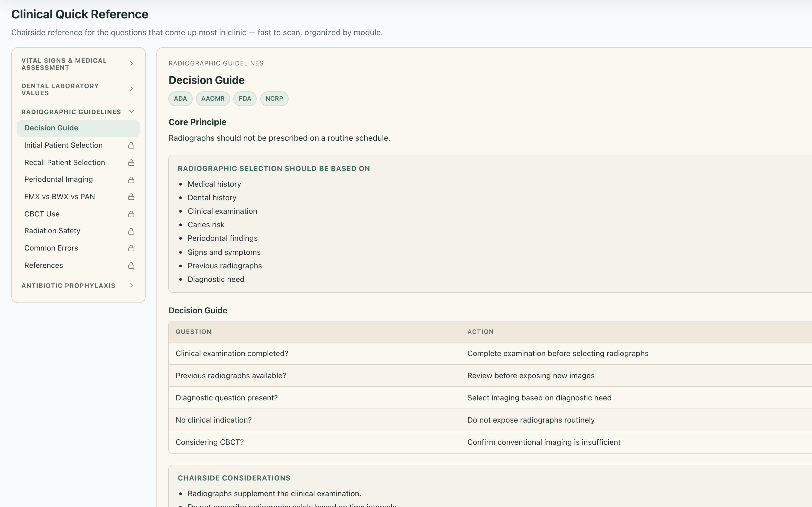The image size is (812, 507).
Task: Click 'Medical history' bullet
Action: [214, 184]
